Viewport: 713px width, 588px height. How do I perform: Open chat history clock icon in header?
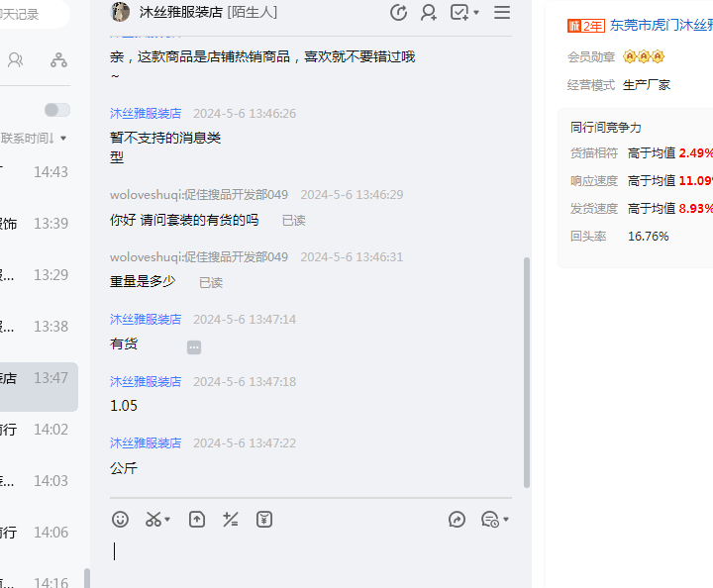(398, 12)
